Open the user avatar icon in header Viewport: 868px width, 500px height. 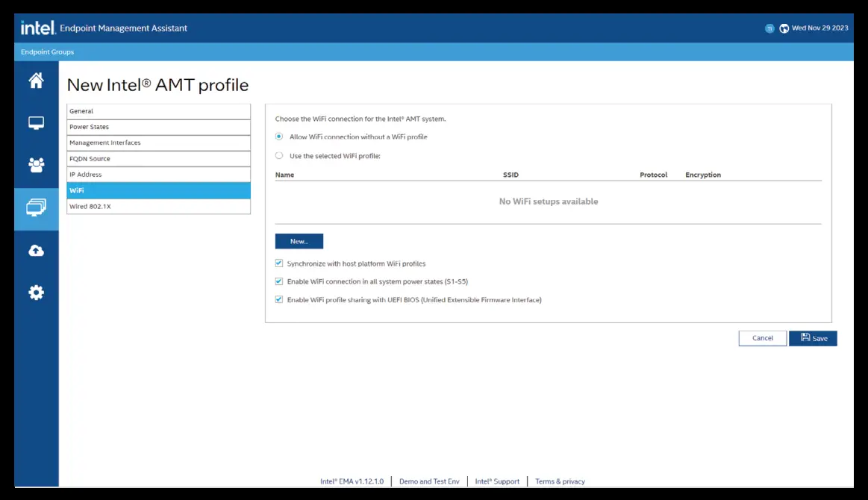[769, 28]
